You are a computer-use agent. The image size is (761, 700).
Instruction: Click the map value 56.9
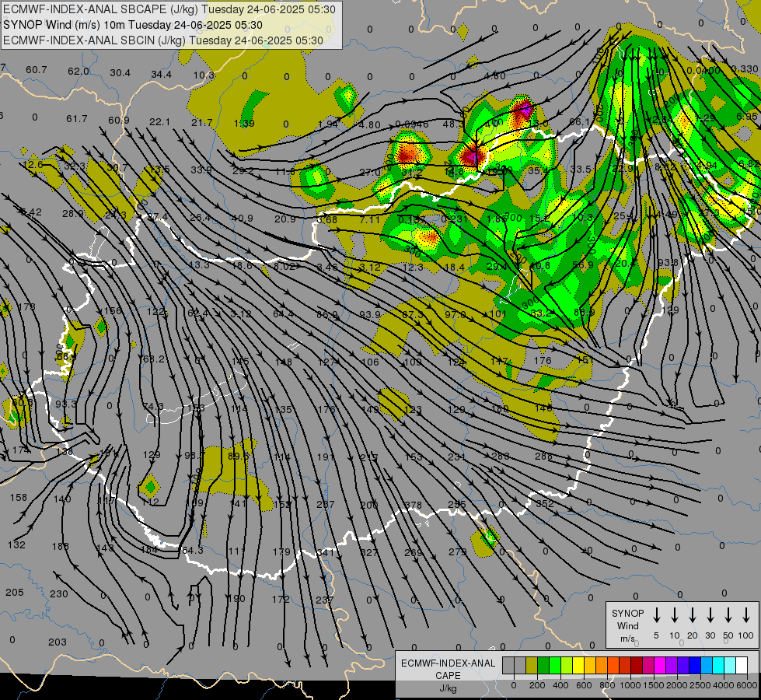pos(583,264)
